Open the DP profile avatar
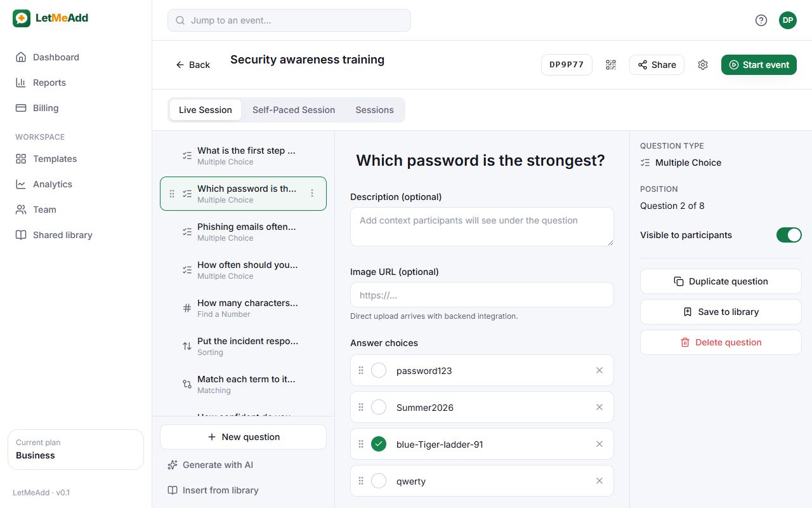The width and height of the screenshot is (812, 508). pos(788,20)
